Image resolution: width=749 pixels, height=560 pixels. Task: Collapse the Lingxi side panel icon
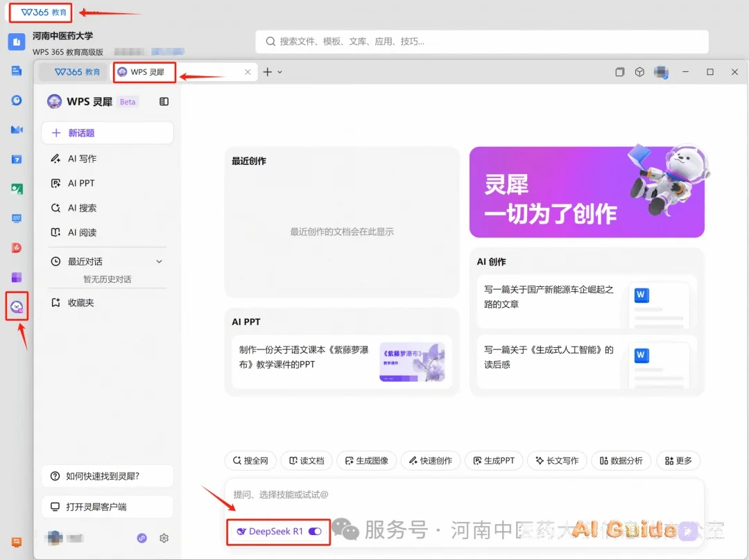[x=164, y=101]
